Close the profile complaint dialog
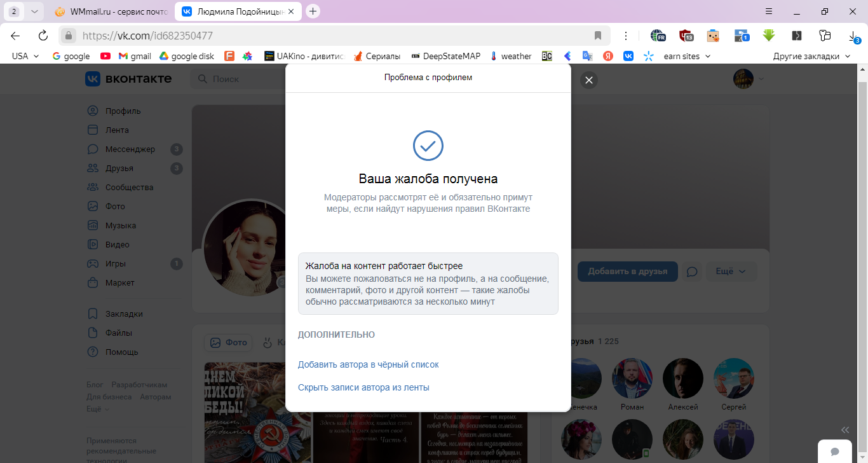868x463 pixels. (588, 80)
